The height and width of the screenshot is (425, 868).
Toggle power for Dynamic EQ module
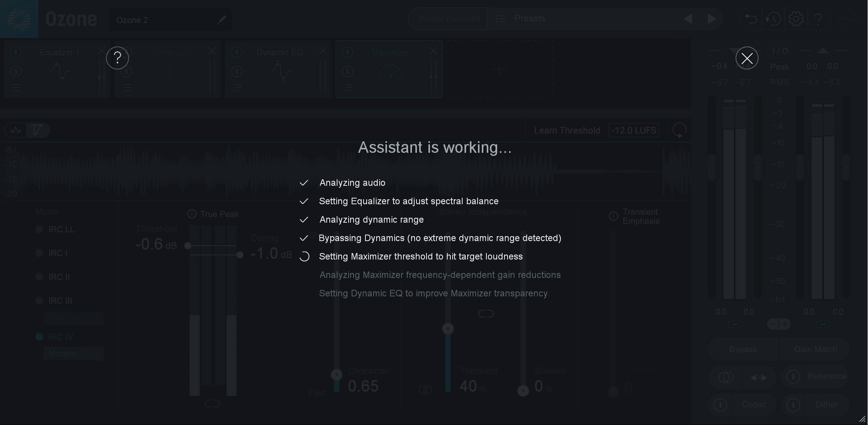pyautogui.click(x=237, y=52)
